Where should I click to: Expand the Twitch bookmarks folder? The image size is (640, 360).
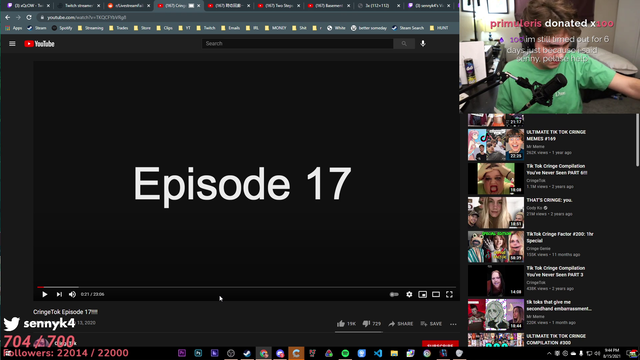click(x=206, y=28)
